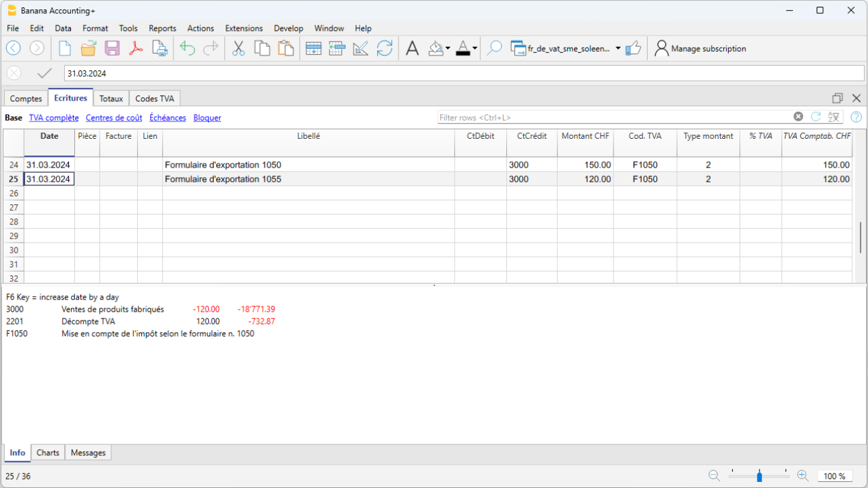Open the Messages tab in bottom panel
The height and width of the screenshot is (488, 868).
point(88,452)
